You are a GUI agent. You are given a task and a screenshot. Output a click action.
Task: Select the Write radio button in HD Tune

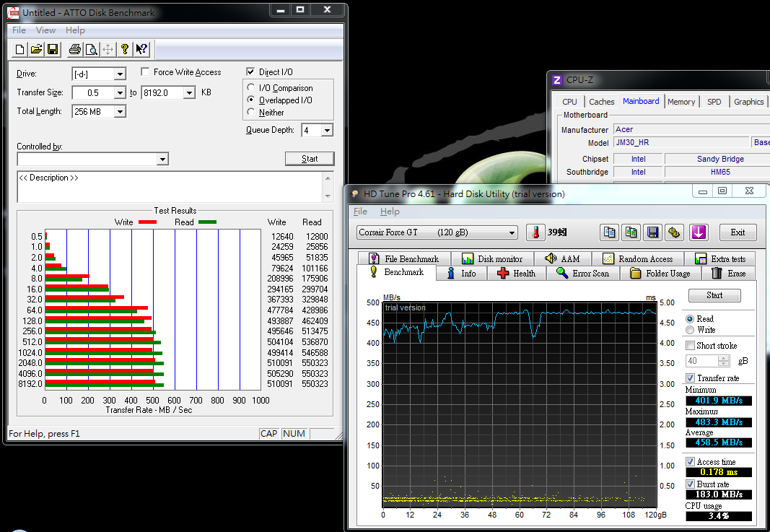click(x=690, y=330)
